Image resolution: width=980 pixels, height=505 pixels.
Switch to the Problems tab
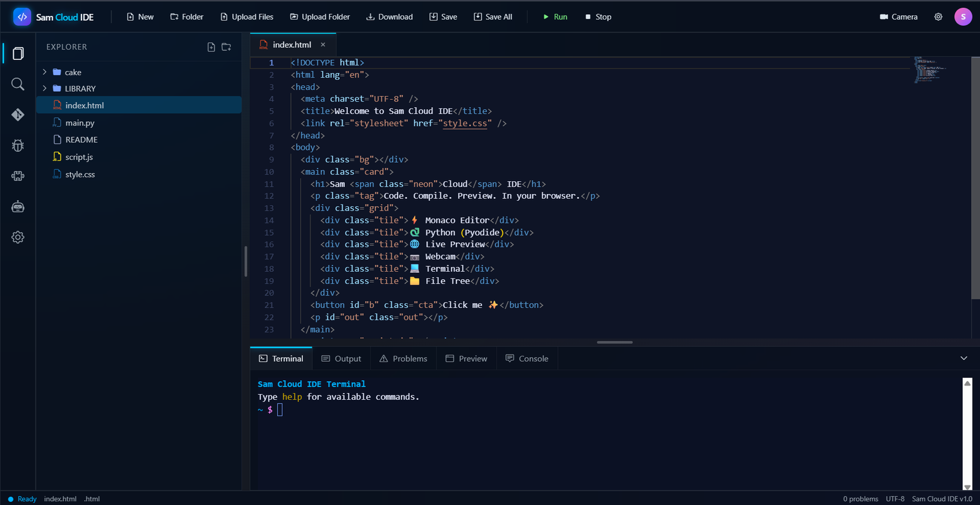click(x=403, y=359)
